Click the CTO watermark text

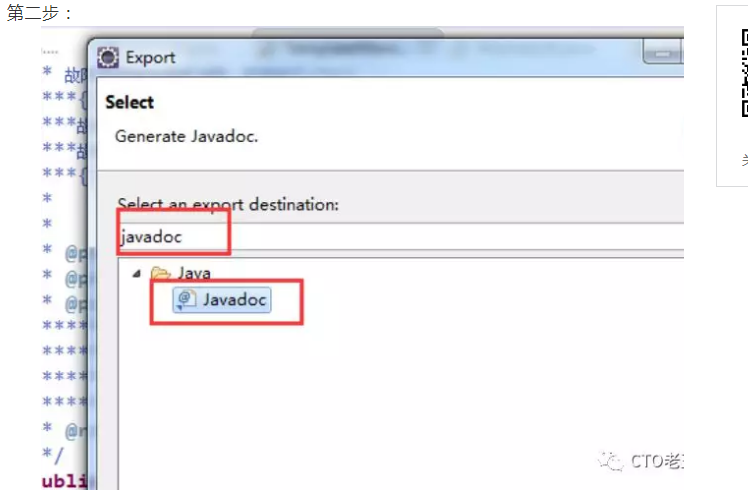(657, 461)
